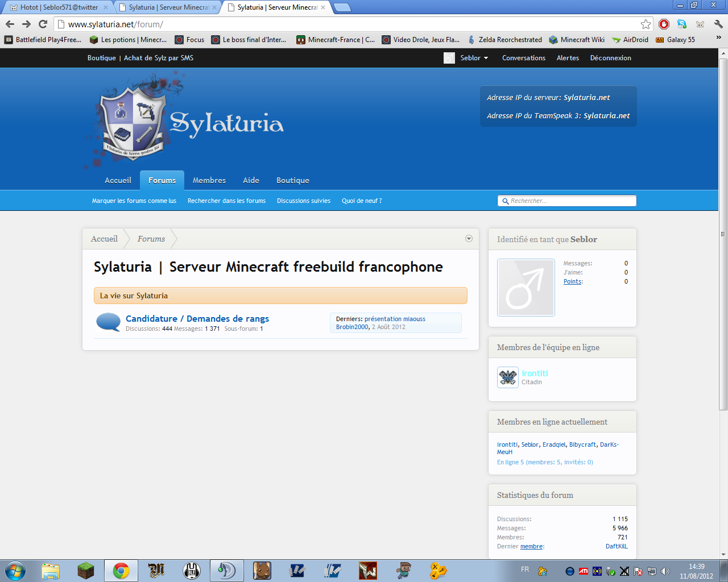Open Chrome wrench settings menu

point(718,24)
